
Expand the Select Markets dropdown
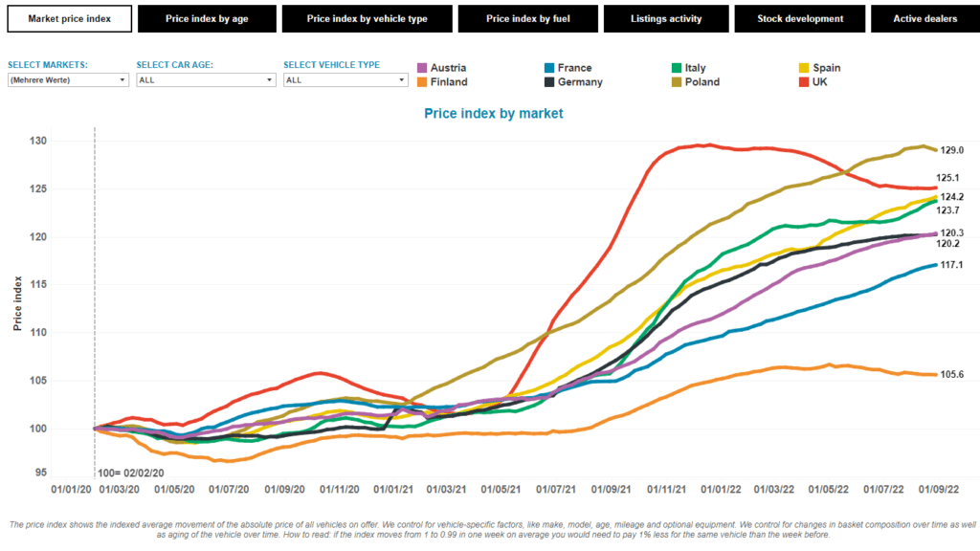coord(67,80)
